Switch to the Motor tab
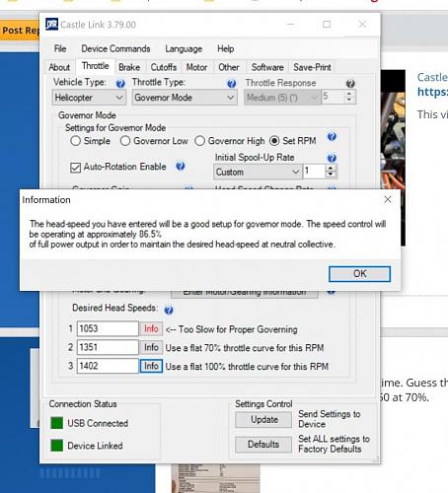Viewport: 448px width, 493px height. (196, 67)
